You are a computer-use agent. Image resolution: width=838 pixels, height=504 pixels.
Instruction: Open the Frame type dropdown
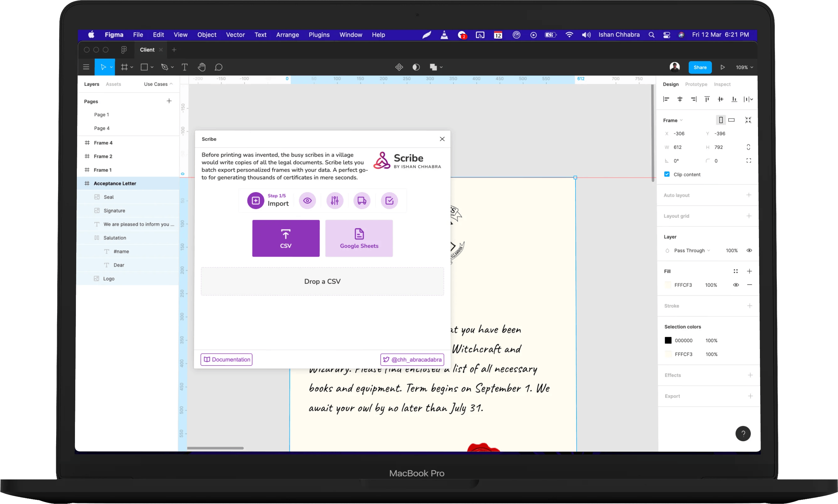[673, 120]
